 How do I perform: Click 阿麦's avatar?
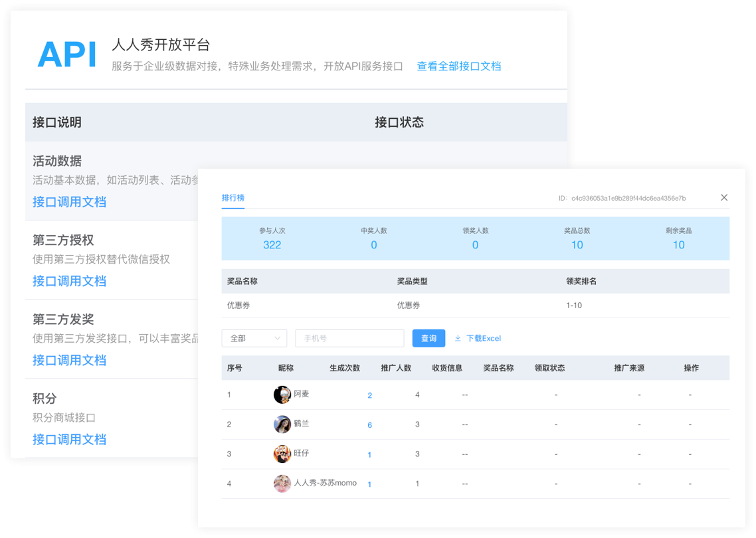pyautogui.click(x=282, y=395)
